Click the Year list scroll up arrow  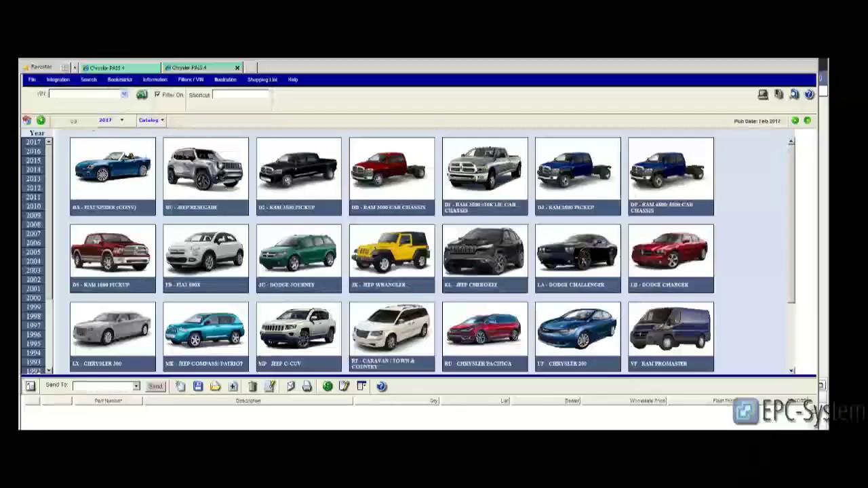pyautogui.click(x=48, y=142)
